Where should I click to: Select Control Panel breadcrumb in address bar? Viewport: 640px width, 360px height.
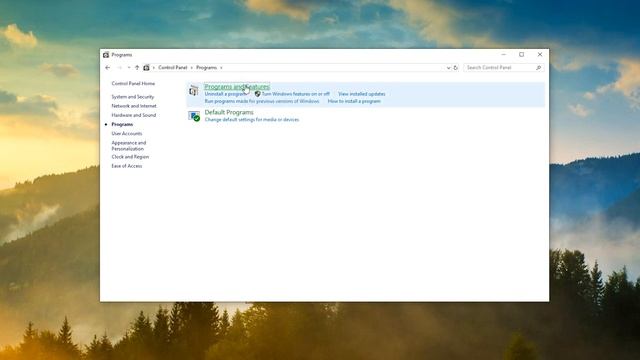(x=173, y=68)
